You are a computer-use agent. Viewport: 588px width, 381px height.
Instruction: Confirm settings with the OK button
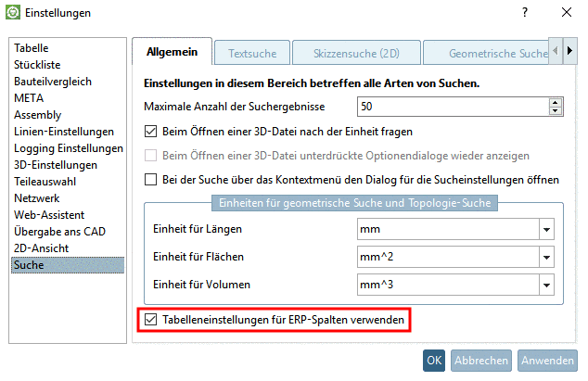coord(434,361)
